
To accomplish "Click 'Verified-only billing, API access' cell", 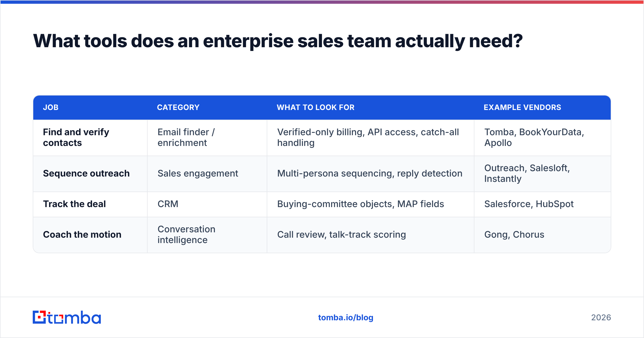I will pos(371,138).
